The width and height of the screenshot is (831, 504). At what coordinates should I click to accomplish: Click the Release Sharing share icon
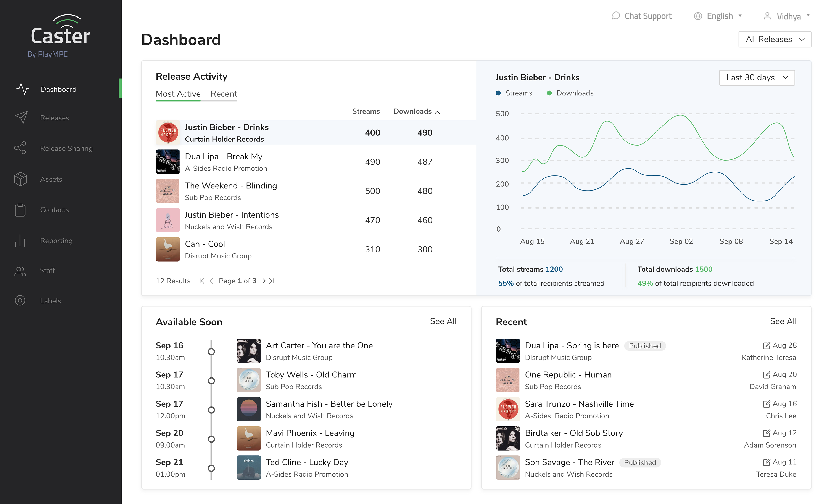[20, 148]
